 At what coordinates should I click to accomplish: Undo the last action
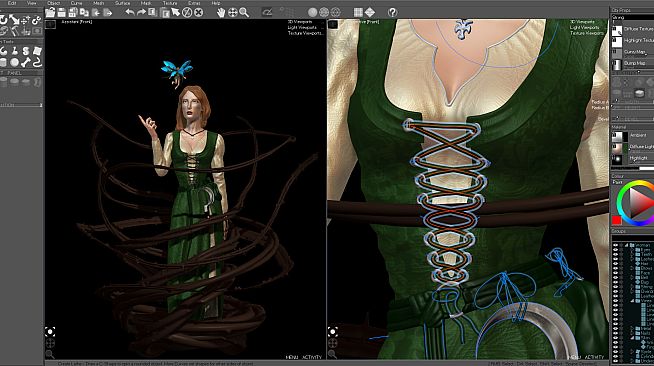tap(130, 12)
